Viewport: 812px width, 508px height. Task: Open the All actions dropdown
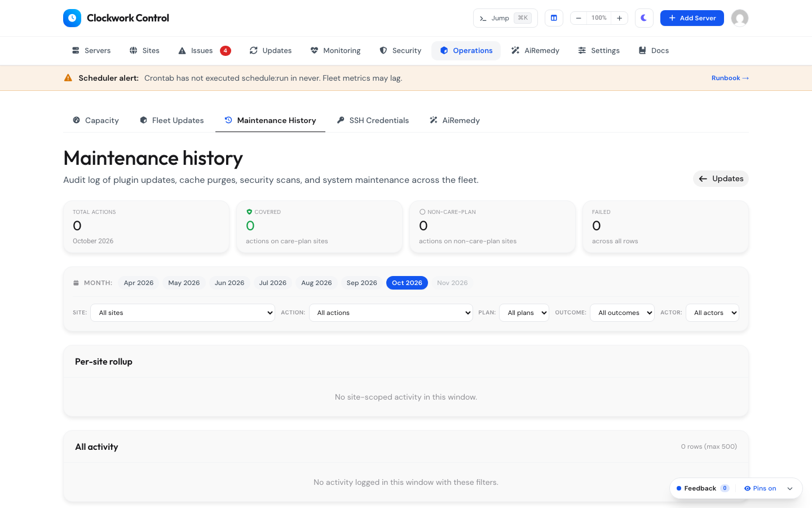(x=391, y=313)
